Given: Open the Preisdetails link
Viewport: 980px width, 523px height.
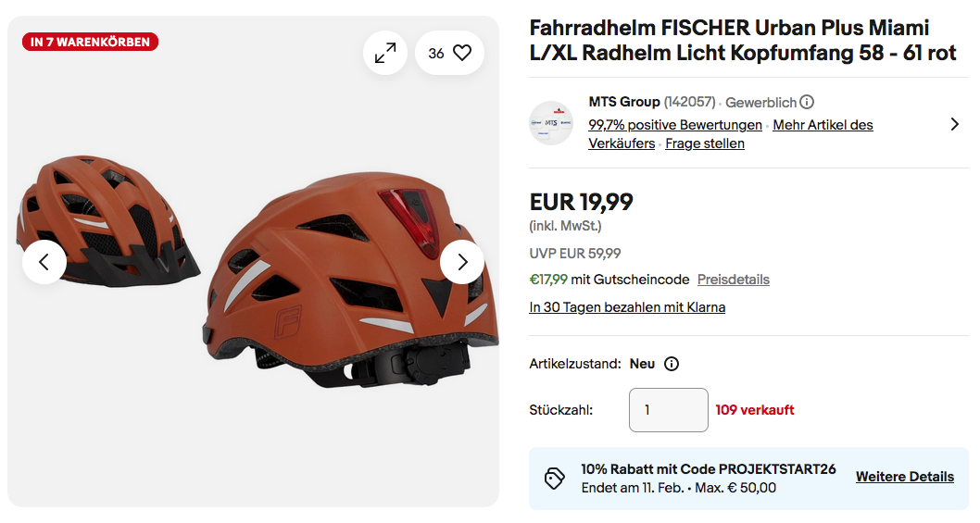Looking at the screenshot, I should 734,280.
